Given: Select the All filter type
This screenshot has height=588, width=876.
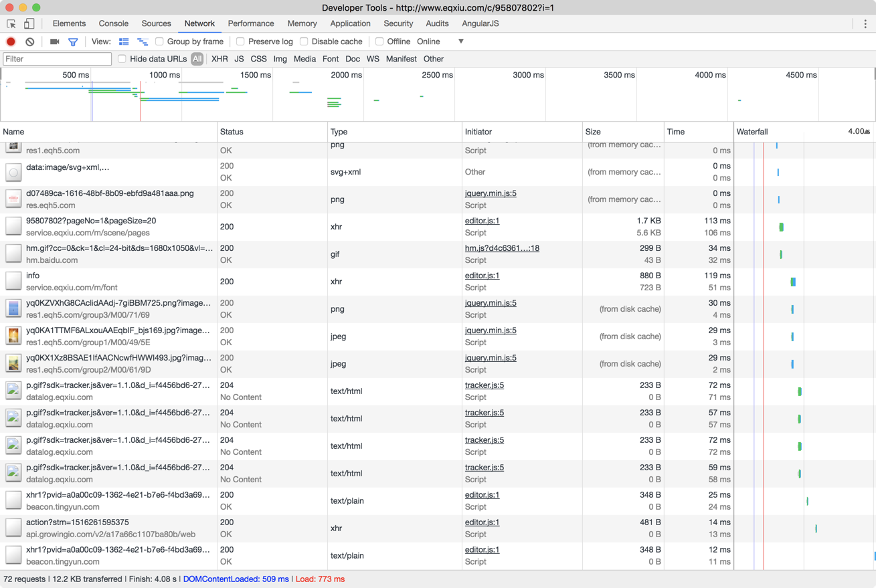Looking at the screenshot, I should 197,59.
